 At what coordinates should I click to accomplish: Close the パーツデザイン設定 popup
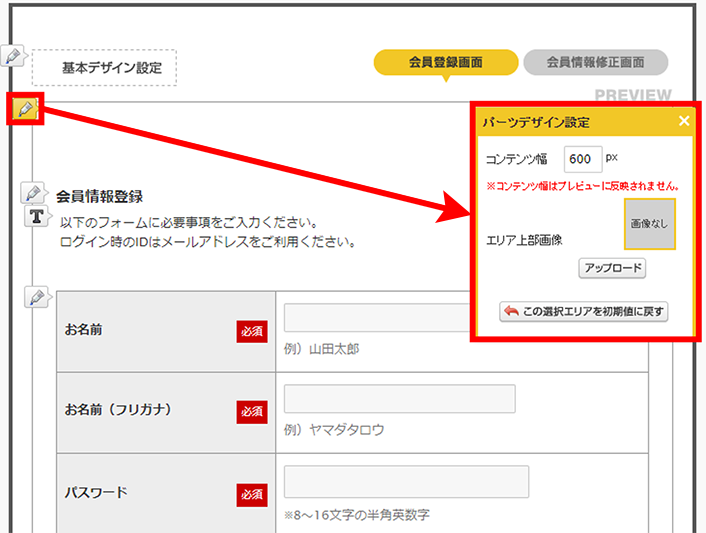[x=684, y=121]
